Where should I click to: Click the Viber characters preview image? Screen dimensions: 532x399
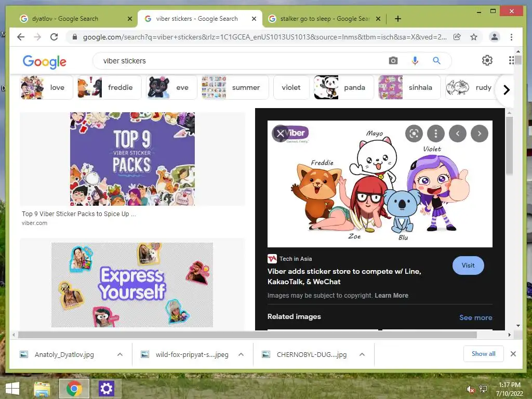380,183
